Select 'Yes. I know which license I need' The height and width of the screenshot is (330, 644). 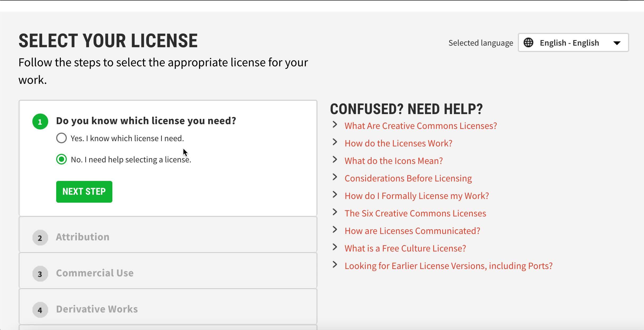point(61,138)
